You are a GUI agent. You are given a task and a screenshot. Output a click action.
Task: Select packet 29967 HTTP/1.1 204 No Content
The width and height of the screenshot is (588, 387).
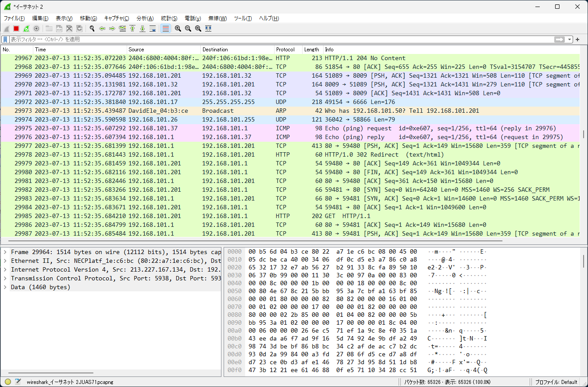point(291,58)
